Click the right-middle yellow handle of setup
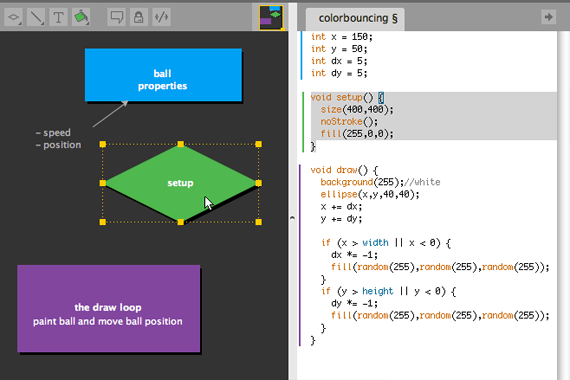 (258, 183)
